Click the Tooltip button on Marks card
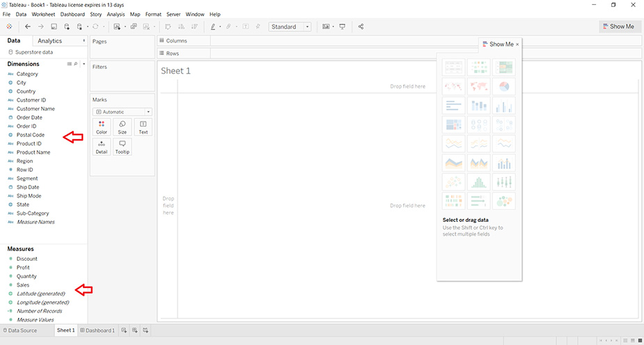 (x=123, y=147)
